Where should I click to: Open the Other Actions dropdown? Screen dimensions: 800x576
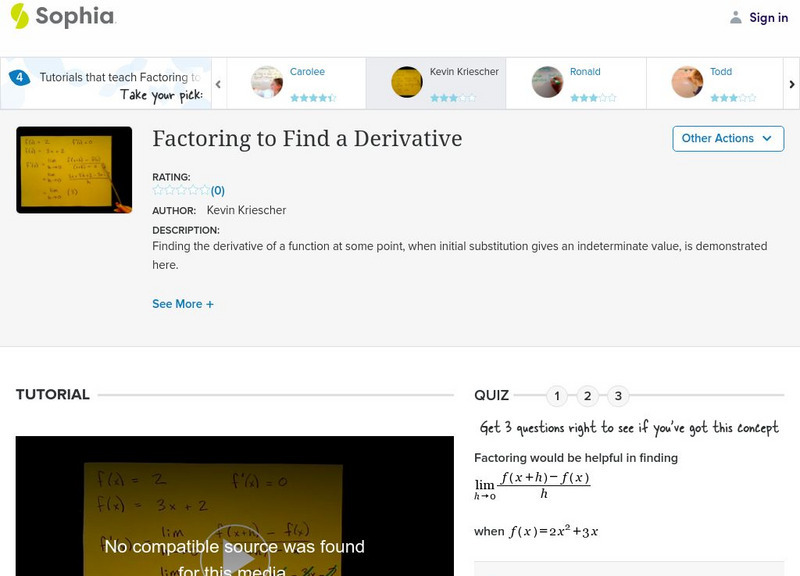pyautogui.click(x=728, y=139)
